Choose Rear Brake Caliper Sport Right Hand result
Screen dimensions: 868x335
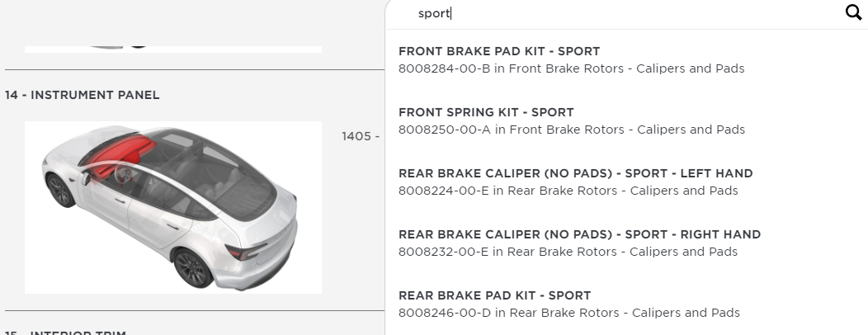point(579,234)
